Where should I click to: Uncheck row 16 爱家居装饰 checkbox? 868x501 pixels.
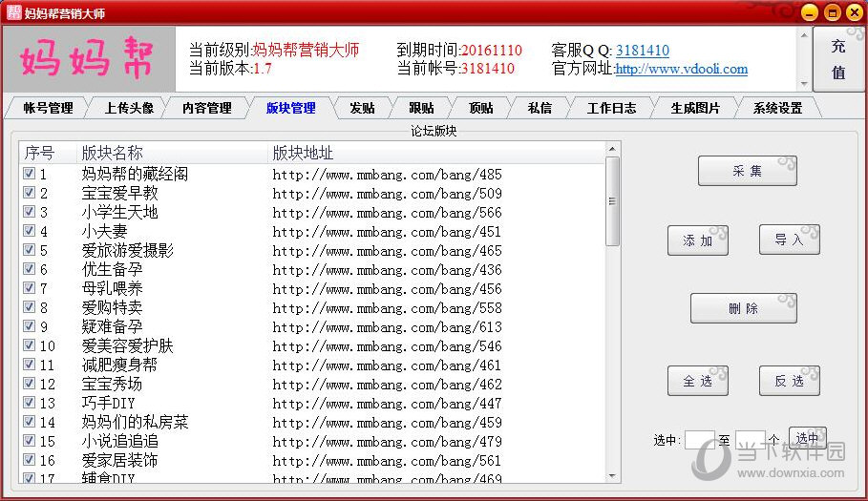[x=30, y=460]
